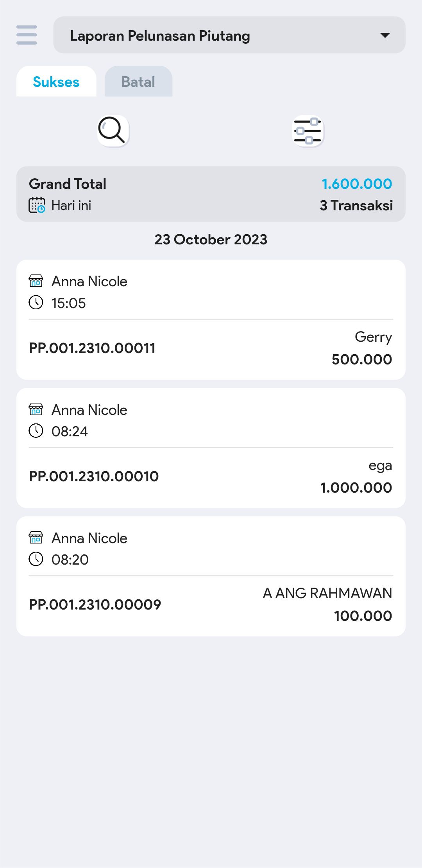
Task: Click the calendar icon beside Hari ini
Action: coord(37,205)
